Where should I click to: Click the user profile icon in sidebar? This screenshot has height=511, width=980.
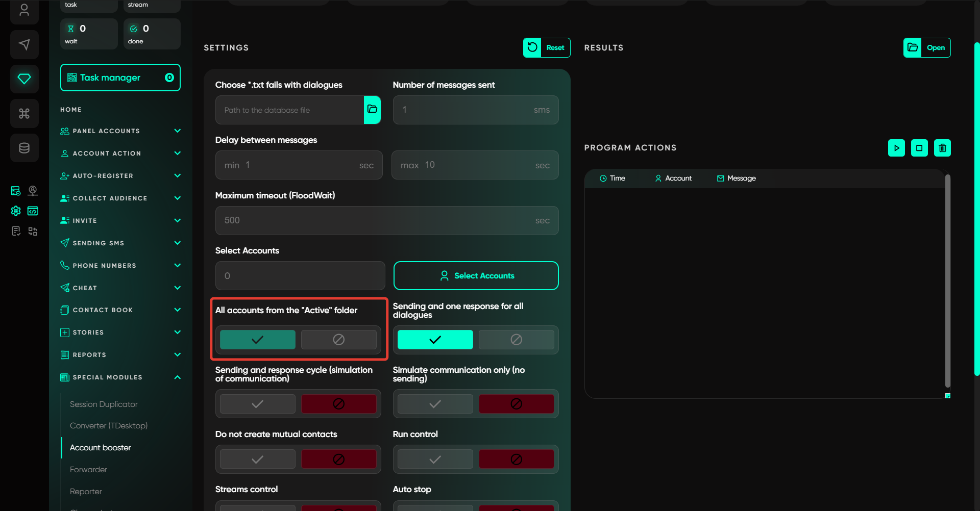[x=24, y=10]
